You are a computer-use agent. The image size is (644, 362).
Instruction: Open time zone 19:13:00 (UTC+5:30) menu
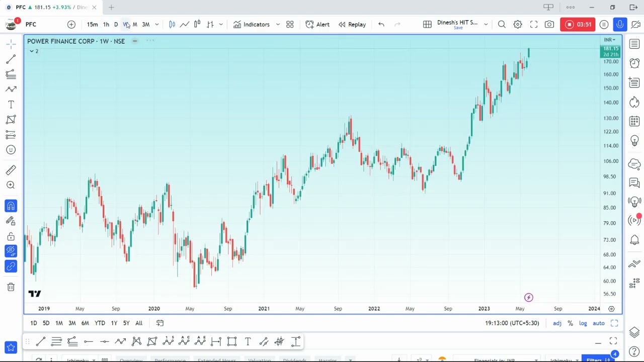(x=512, y=323)
